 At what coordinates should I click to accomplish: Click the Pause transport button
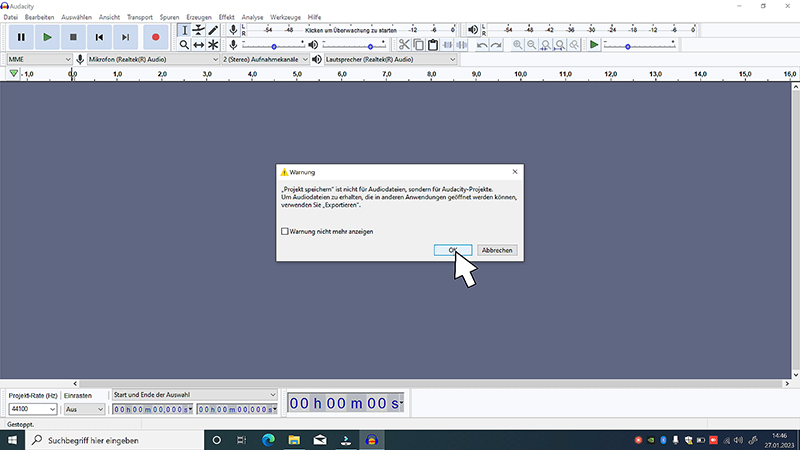[21, 37]
